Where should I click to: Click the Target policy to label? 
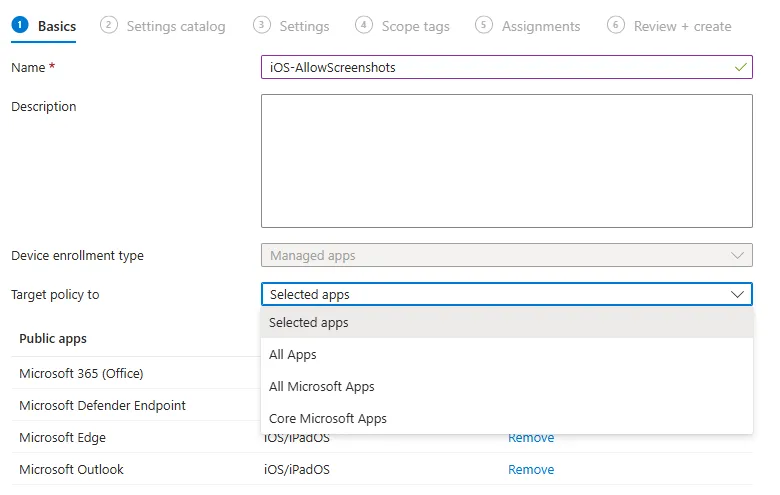pos(55,295)
